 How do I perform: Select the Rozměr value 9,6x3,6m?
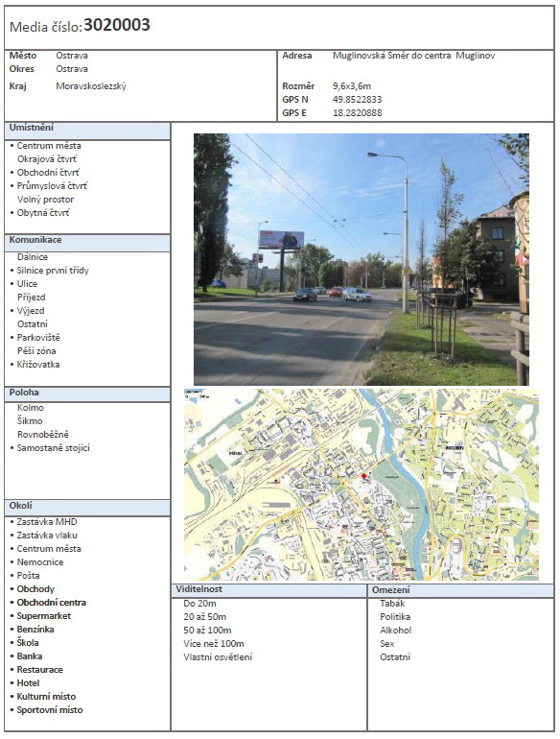pyautogui.click(x=352, y=86)
